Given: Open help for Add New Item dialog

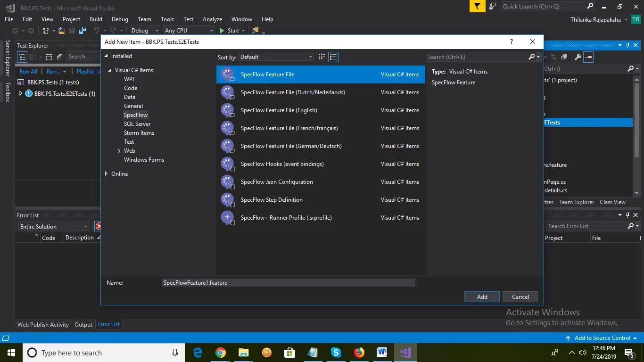Looking at the screenshot, I should 512,41.
